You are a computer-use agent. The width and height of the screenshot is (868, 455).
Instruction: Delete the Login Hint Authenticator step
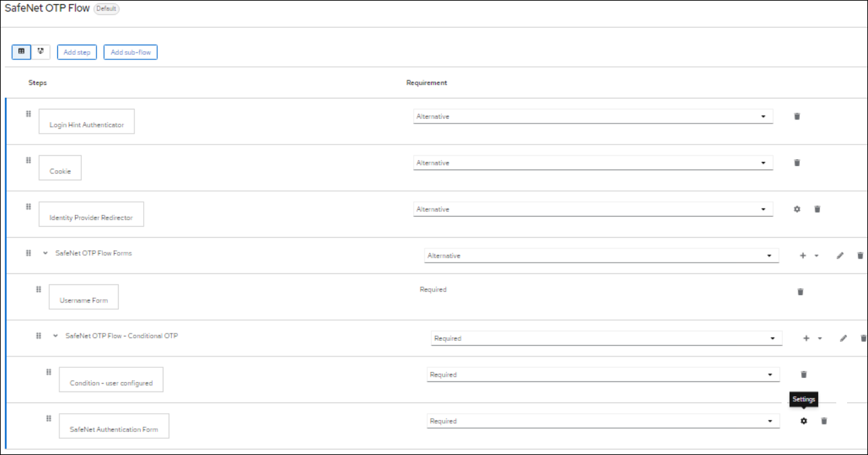point(796,117)
